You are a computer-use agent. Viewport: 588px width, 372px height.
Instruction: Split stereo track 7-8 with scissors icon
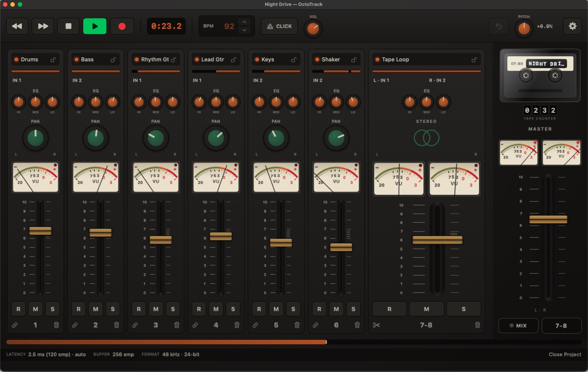pyautogui.click(x=376, y=325)
